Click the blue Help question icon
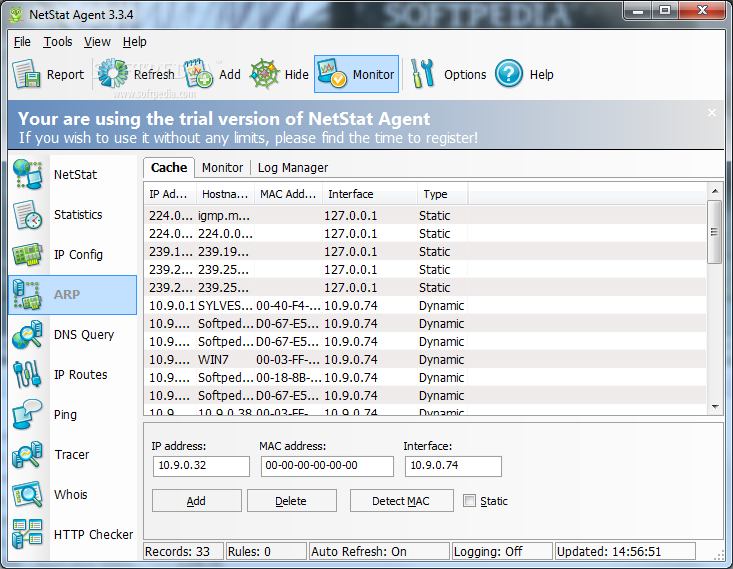 509,74
